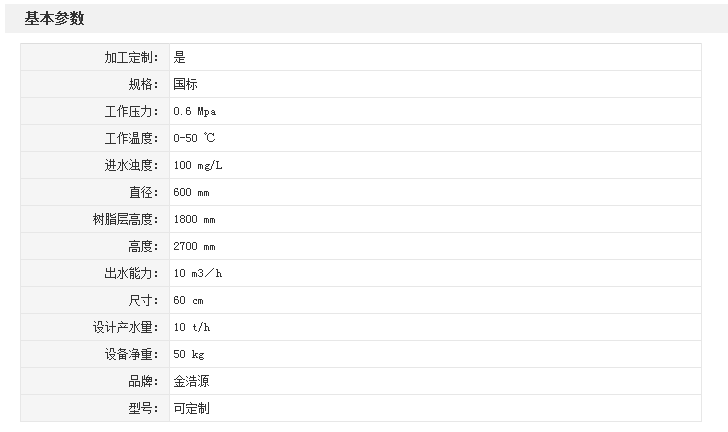728x432 pixels.
Task: Click the 2700 mm height value
Action: (x=194, y=246)
